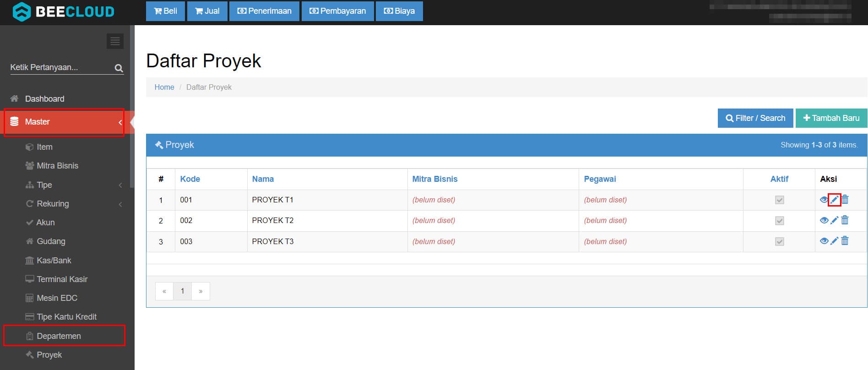868x370 pixels.
Task: View PROYEK T3 details with eye icon
Action: tap(824, 241)
